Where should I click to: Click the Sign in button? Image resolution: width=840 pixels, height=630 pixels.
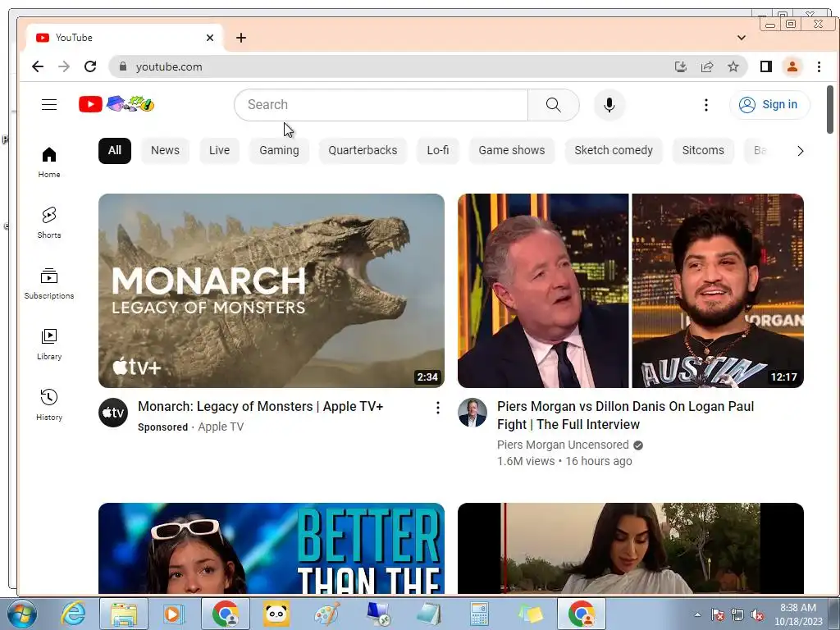click(769, 104)
